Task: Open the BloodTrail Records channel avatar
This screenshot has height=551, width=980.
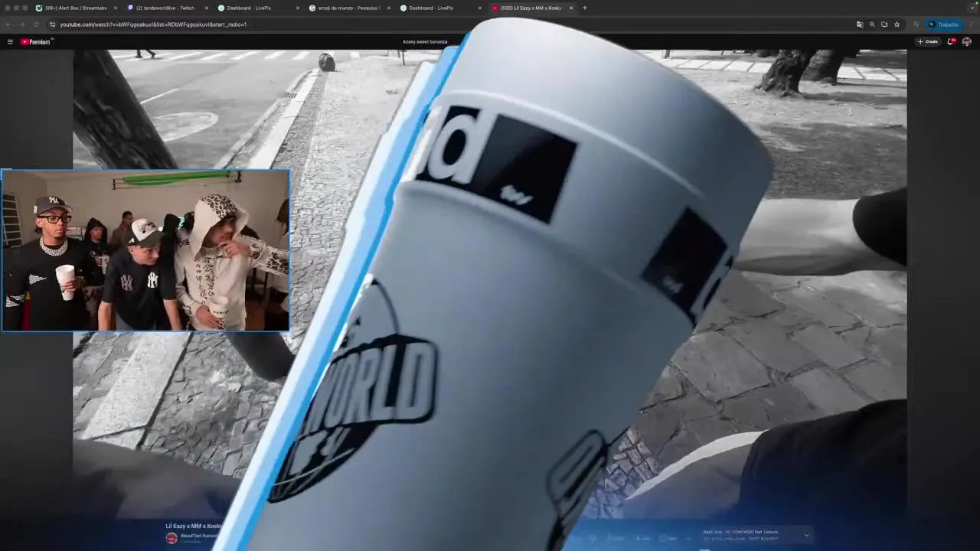Action: [171, 538]
